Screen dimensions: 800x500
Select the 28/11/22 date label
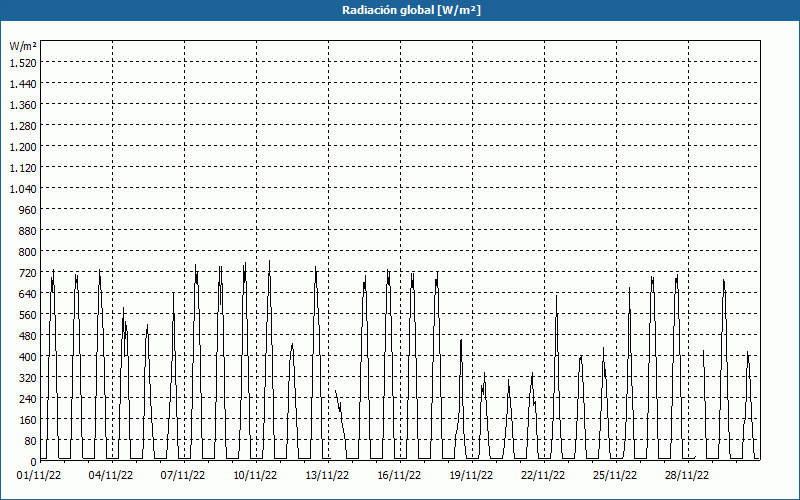(x=687, y=476)
